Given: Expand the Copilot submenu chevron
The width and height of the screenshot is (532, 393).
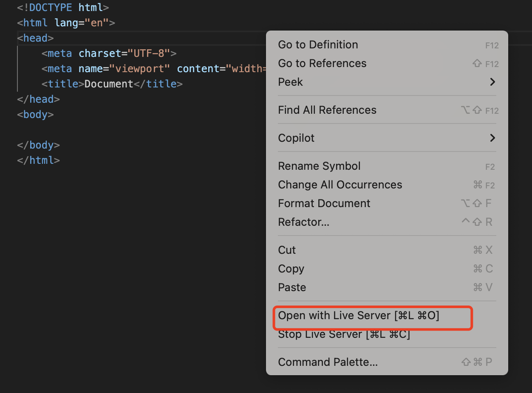Looking at the screenshot, I should [492, 138].
